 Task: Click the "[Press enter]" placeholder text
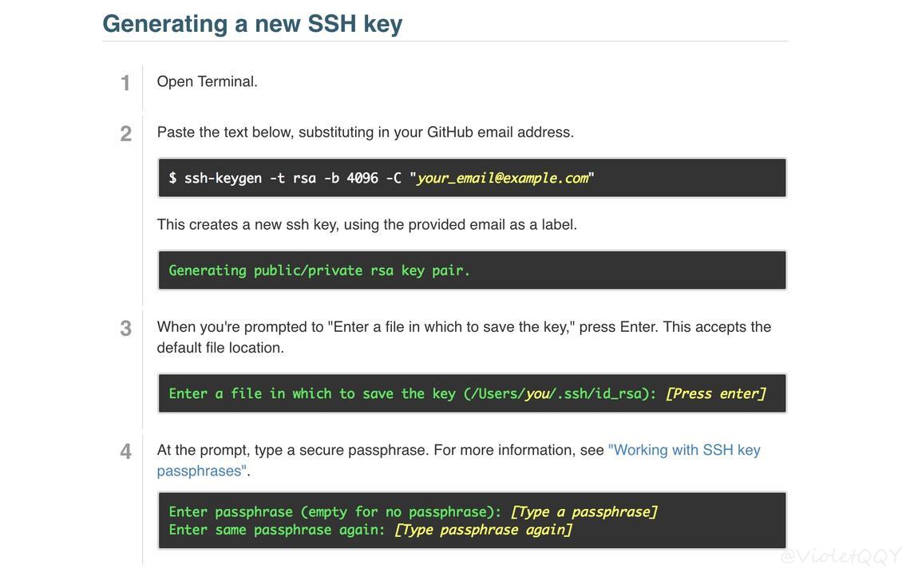click(x=715, y=394)
